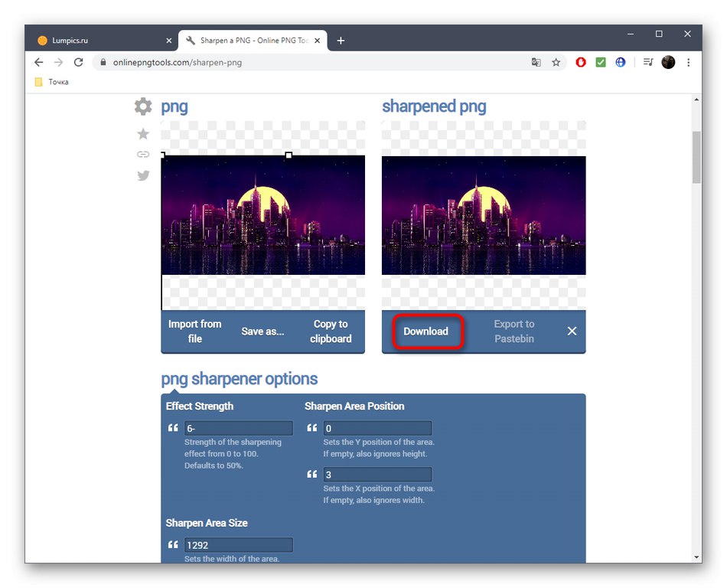The image size is (727, 588).
Task: Open Chrome's three-dot menu
Action: (x=688, y=62)
